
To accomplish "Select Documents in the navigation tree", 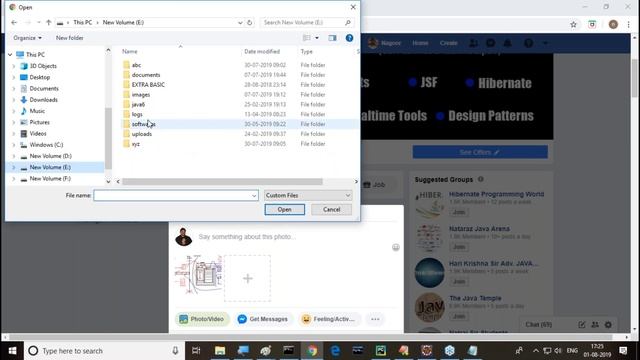I will 44,89.
